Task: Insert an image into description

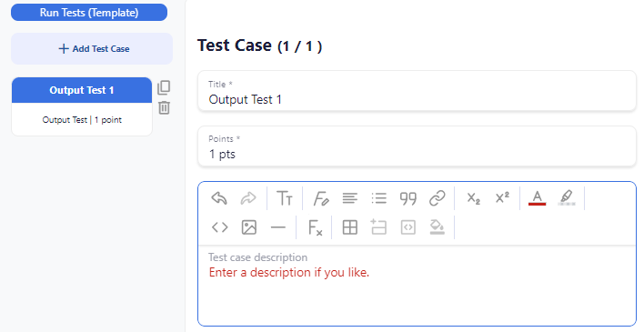Action: coord(249,227)
